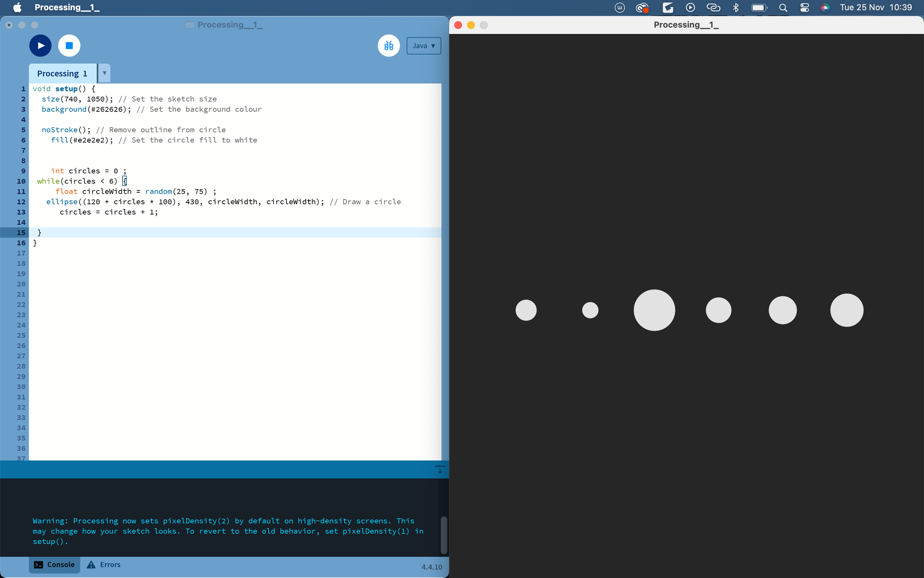This screenshot has height=578, width=924.
Task: Click the Apple menu icon
Action: (x=17, y=7)
